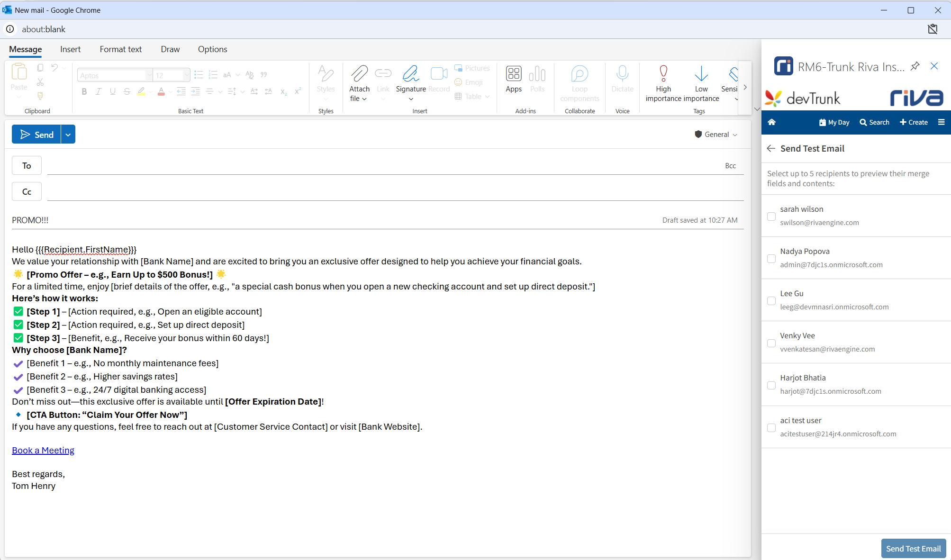951x560 pixels.
Task: Tick the Harjot Bhatia checkbox
Action: tap(771, 385)
